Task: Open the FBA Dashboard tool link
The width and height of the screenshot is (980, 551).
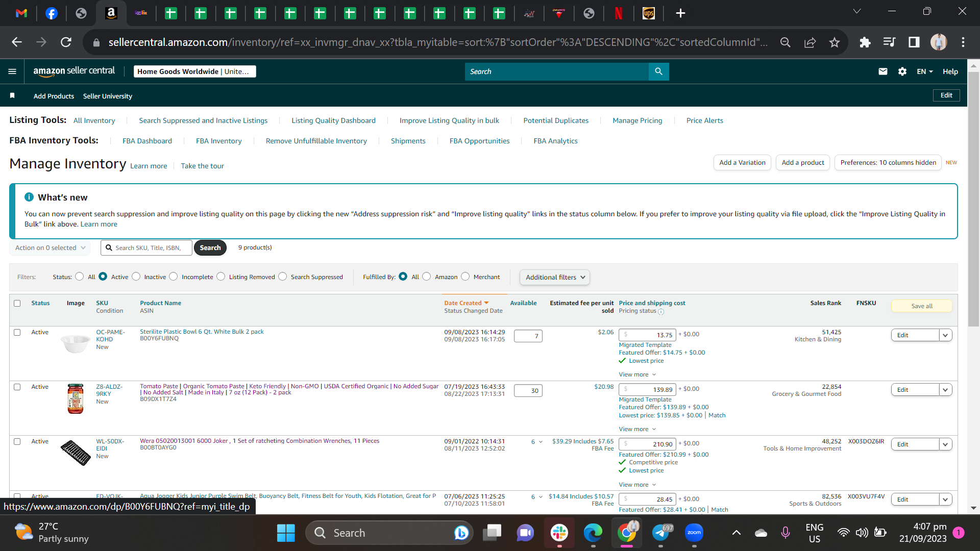Action: pyautogui.click(x=147, y=141)
